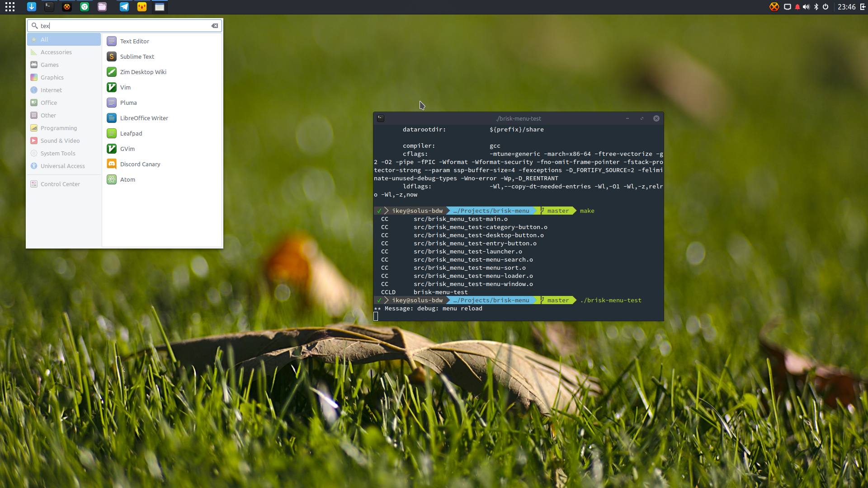Click the search field containing 'tex'
Viewport: 868px width, 488px height.
(x=124, y=26)
